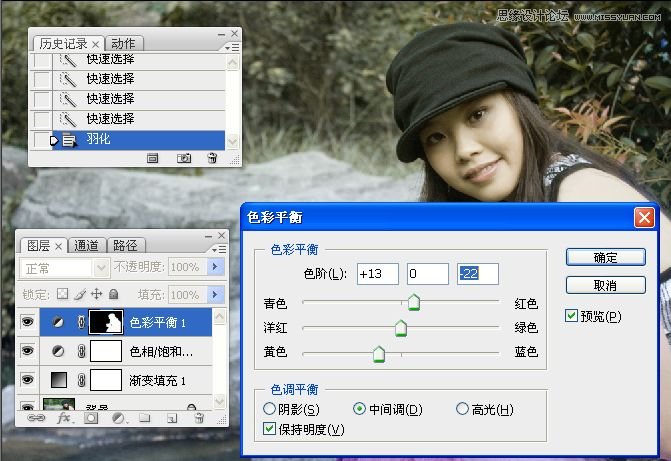Create new document from current state icon

pyautogui.click(x=152, y=158)
